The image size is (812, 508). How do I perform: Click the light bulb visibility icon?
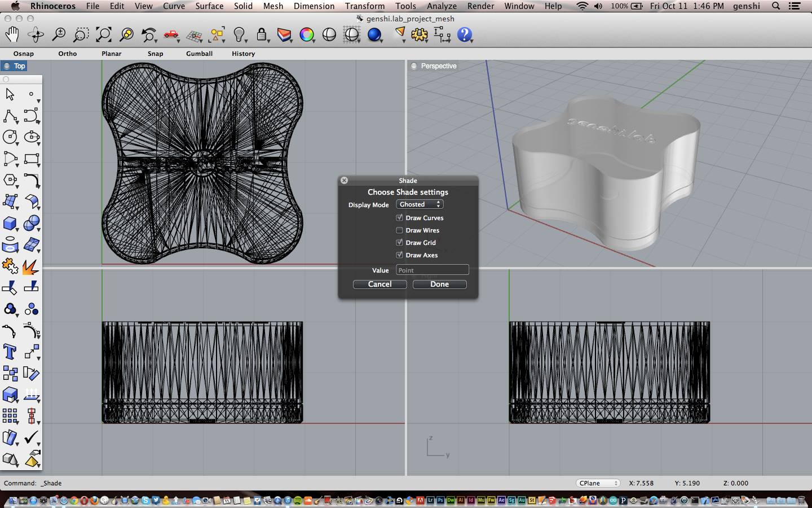coord(239,35)
